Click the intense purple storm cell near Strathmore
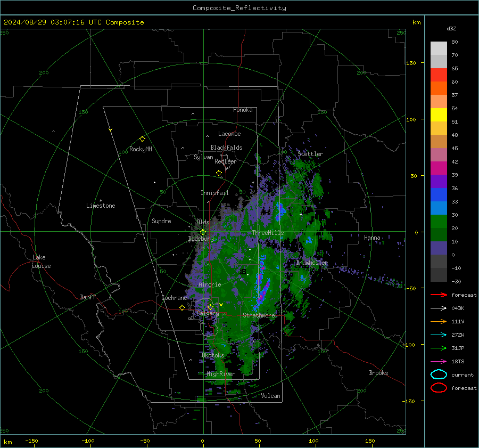This screenshot has height=448, width=479. 263,294
